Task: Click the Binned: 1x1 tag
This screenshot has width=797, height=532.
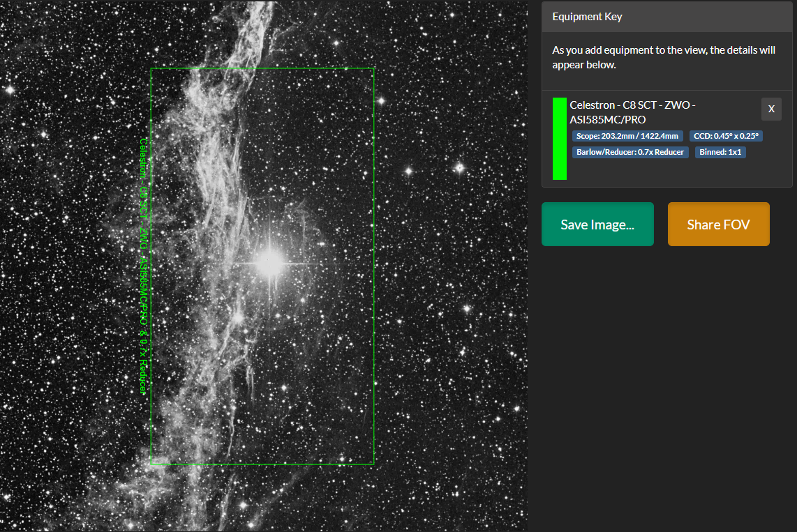Action: pos(720,152)
